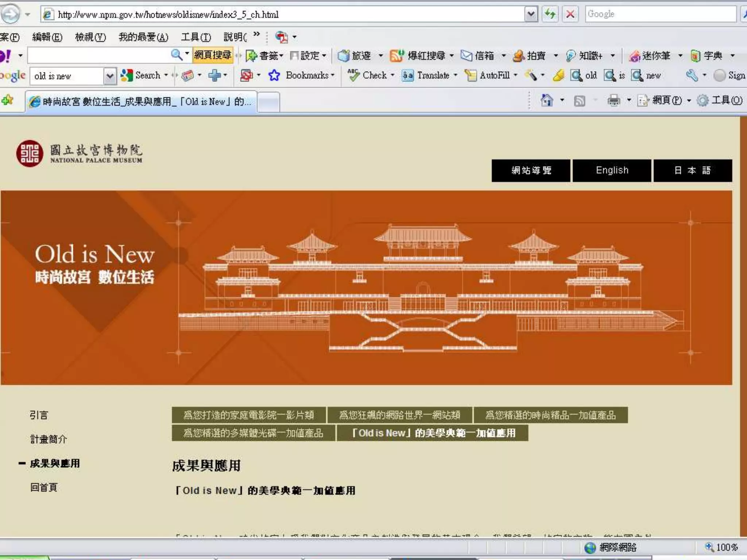Image resolution: width=747 pixels, height=560 pixels.
Task: Click the Refresh page icon
Action: (x=550, y=14)
